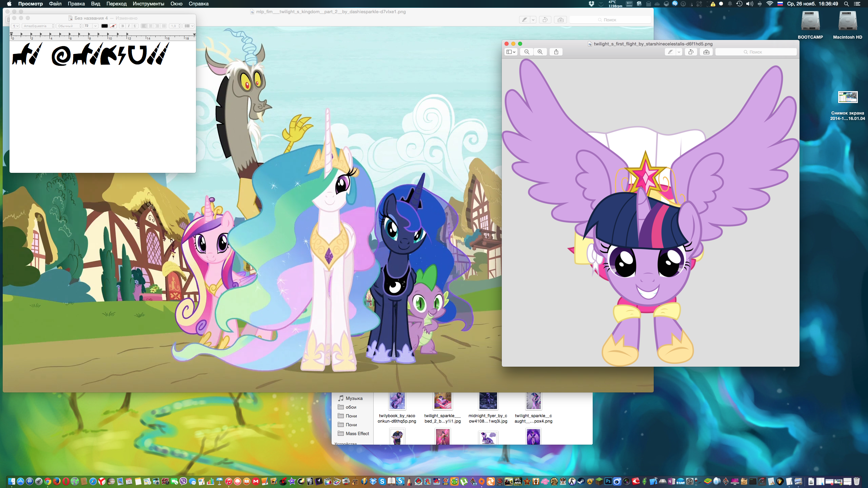Open the Apple menu
Screen dimensions: 868x488
[9, 4]
